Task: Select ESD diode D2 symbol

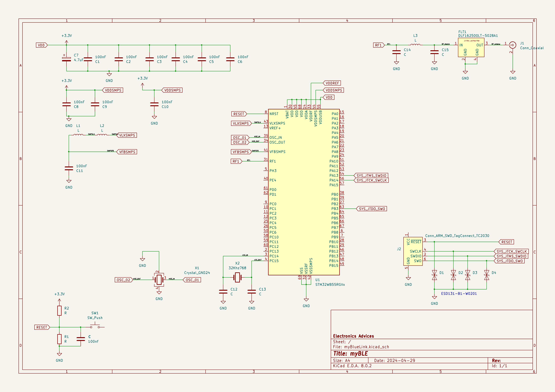Action: pos(453,275)
